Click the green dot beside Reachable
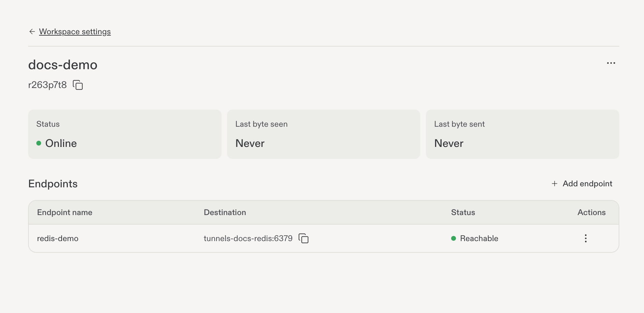 (x=454, y=238)
